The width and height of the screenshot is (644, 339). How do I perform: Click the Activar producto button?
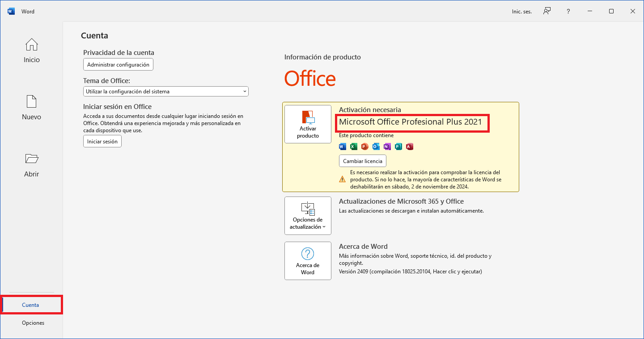point(308,124)
